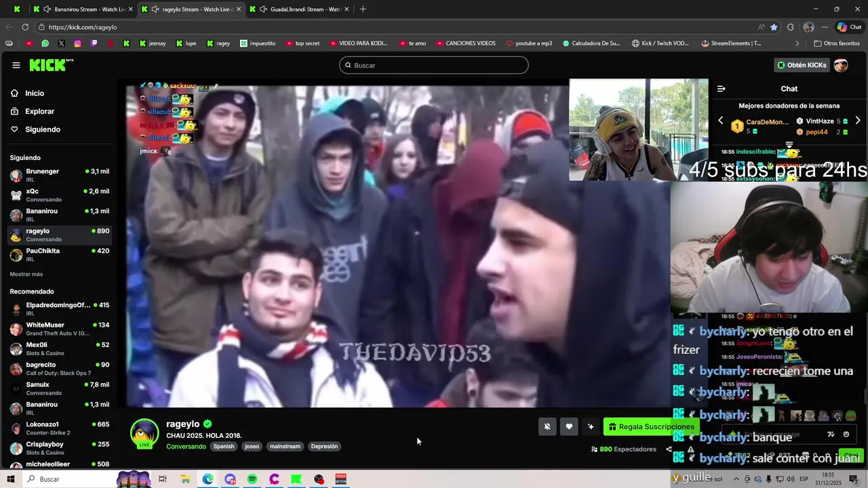This screenshot has width=868, height=488.
Task: Open Otros favoritos folder
Action: coord(837,43)
